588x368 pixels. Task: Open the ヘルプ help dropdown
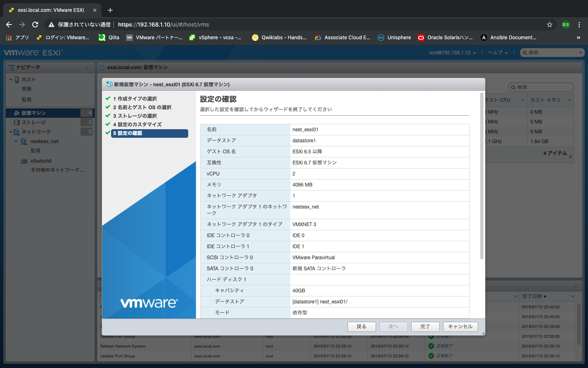coord(498,53)
